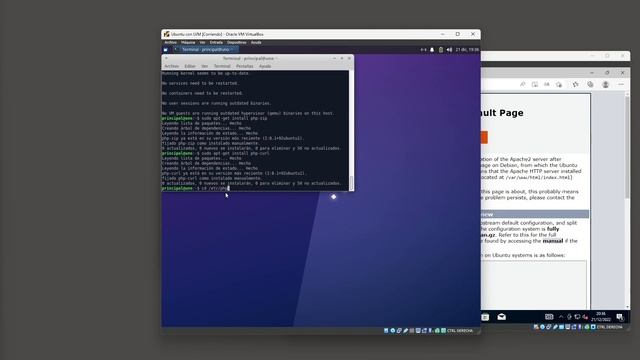The width and height of the screenshot is (640, 360).
Task: Click the text size icon in browser toolbar
Action: tap(547, 84)
